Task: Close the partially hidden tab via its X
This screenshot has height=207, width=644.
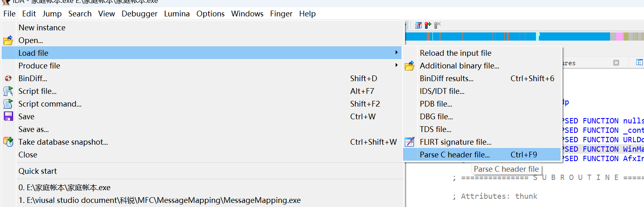Action: click(616, 63)
